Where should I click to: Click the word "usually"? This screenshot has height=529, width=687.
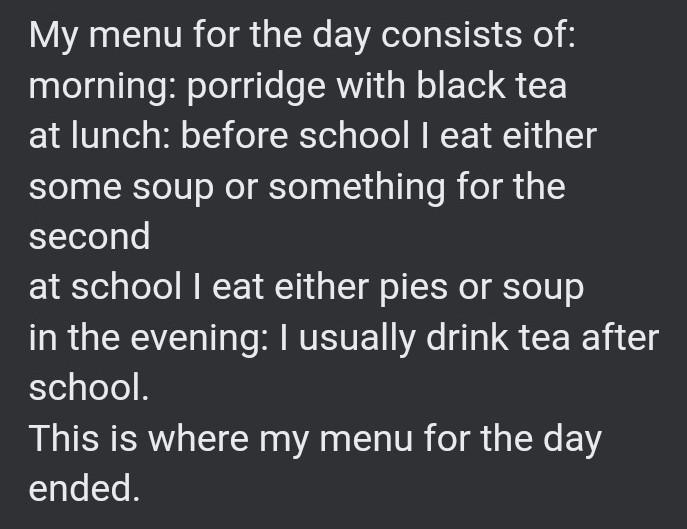tap(357, 338)
